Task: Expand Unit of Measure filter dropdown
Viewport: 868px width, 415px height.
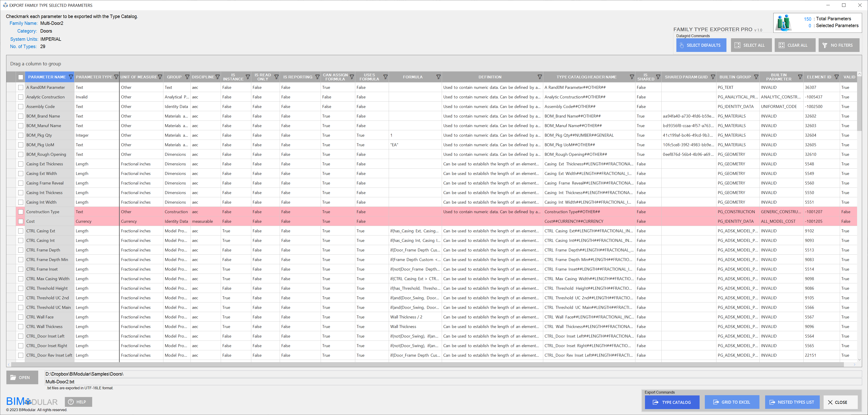Action: point(160,77)
